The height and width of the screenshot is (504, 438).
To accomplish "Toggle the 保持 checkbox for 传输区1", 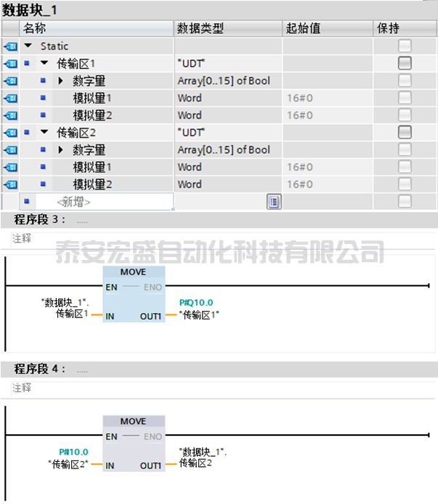I will click(405, 63).
